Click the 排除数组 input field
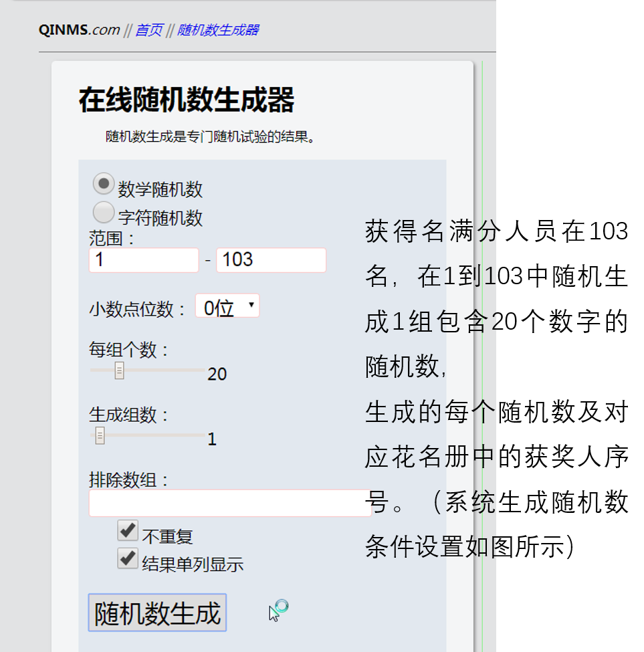 click(x=230, y=503)
